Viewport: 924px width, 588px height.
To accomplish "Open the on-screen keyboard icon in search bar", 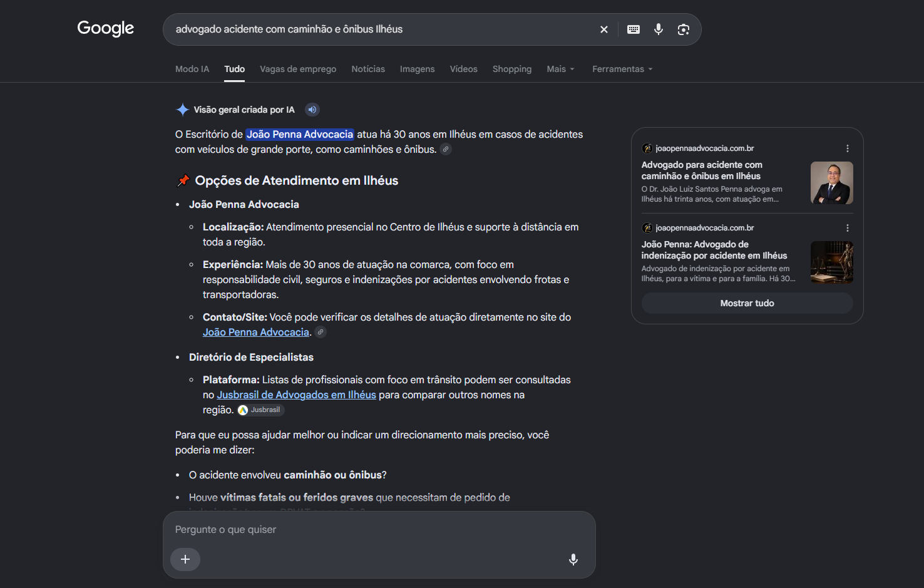I will pos(634,29).
